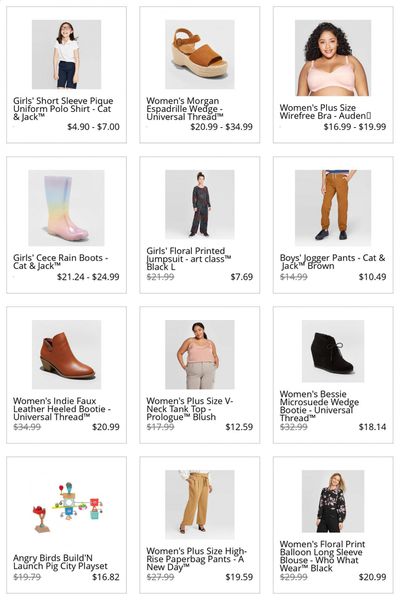Click the Angry Birds Build'N Launch Playset title
Screen dimensions: 400x600
pyautogui.click(x=60, y=562)
